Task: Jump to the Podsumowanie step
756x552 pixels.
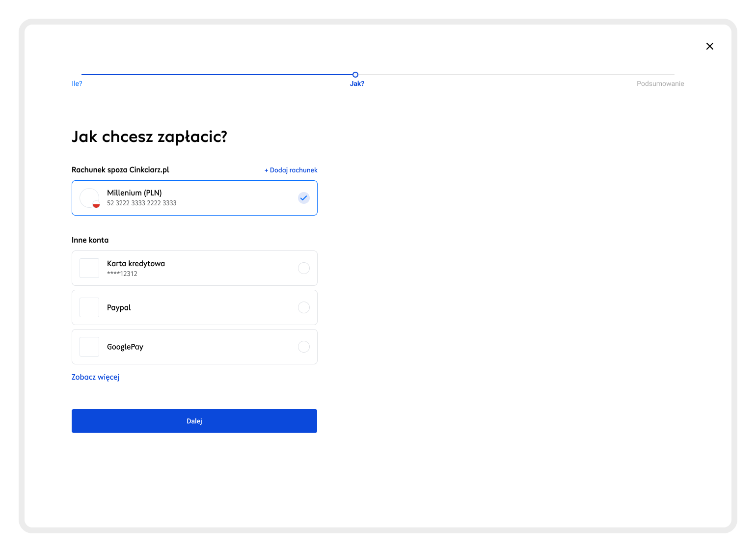Action: [x=660, y=83]
